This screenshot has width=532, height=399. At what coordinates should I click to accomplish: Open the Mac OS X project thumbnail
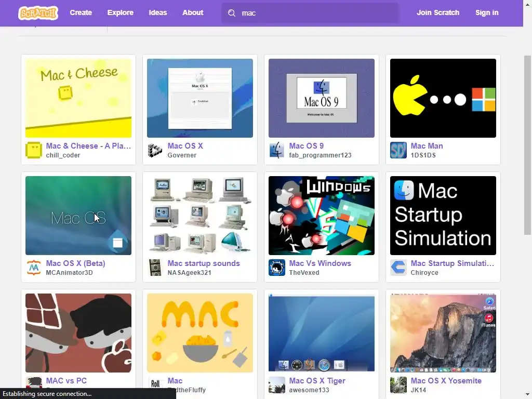(x=200, y=98)
